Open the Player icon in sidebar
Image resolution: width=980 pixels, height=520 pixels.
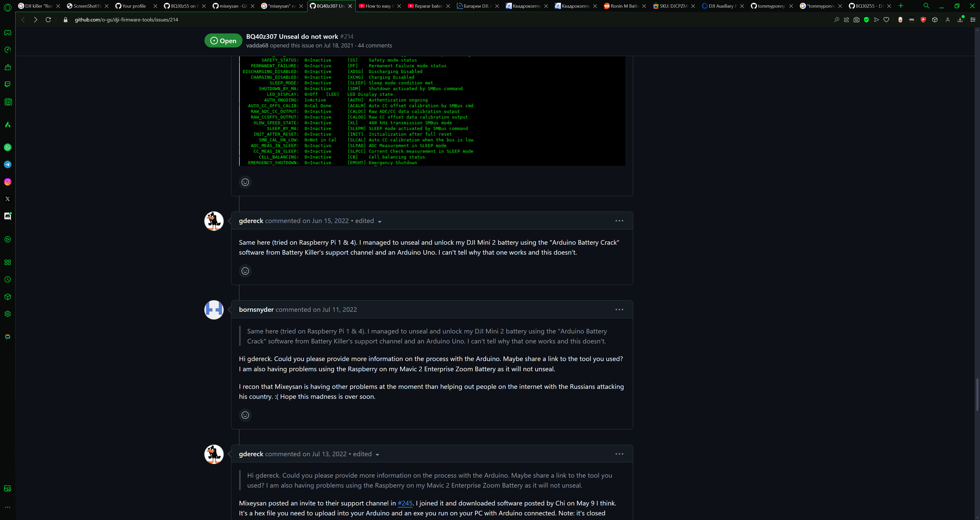pos(8,239)
